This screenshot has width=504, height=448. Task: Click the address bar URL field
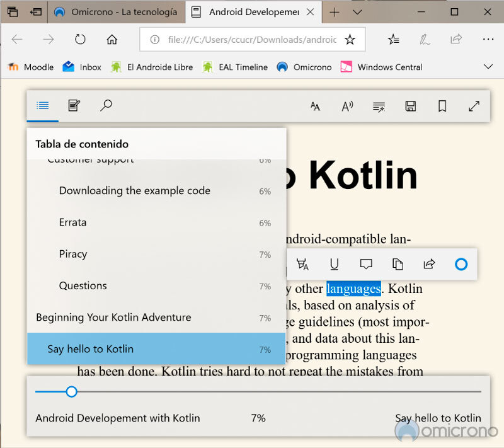[251, 40]
